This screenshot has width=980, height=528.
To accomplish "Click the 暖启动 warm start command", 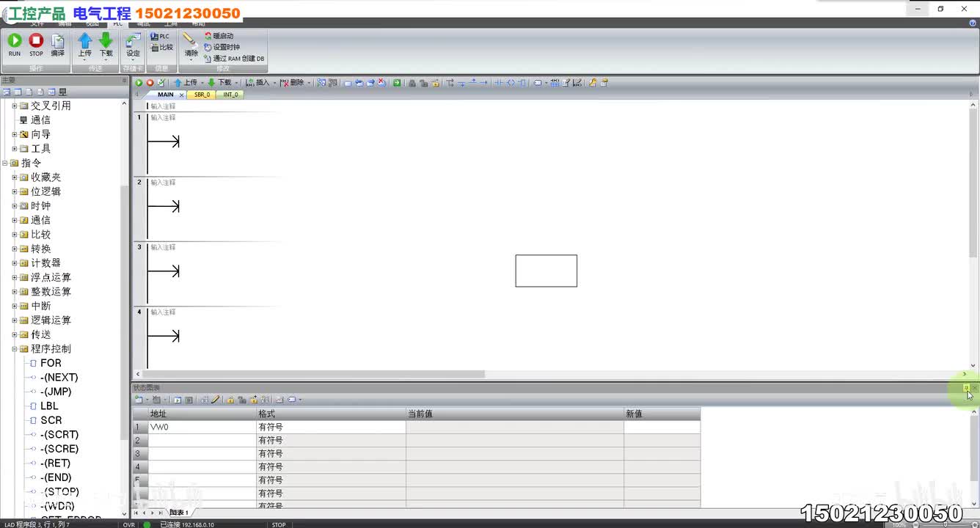I will [219, 36].
